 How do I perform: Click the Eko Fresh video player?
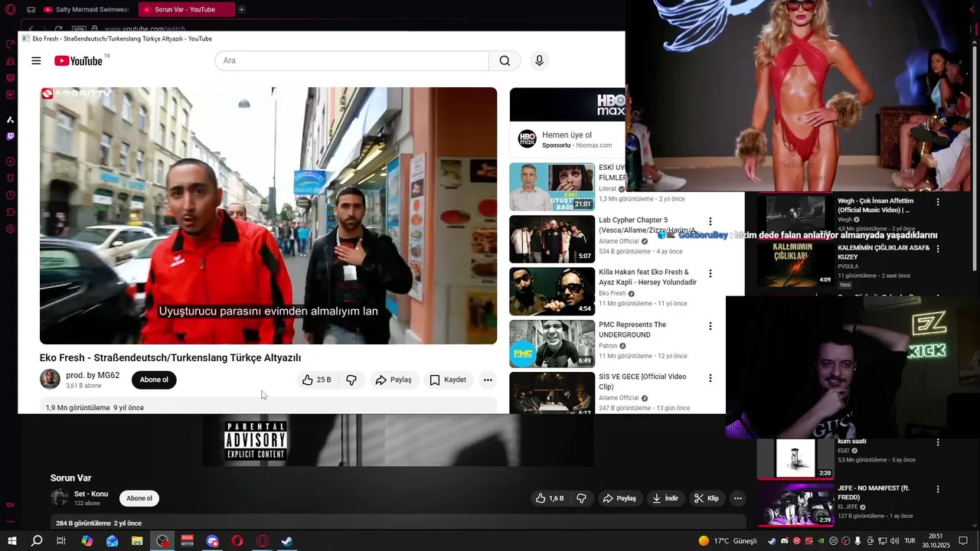point(268,216)
